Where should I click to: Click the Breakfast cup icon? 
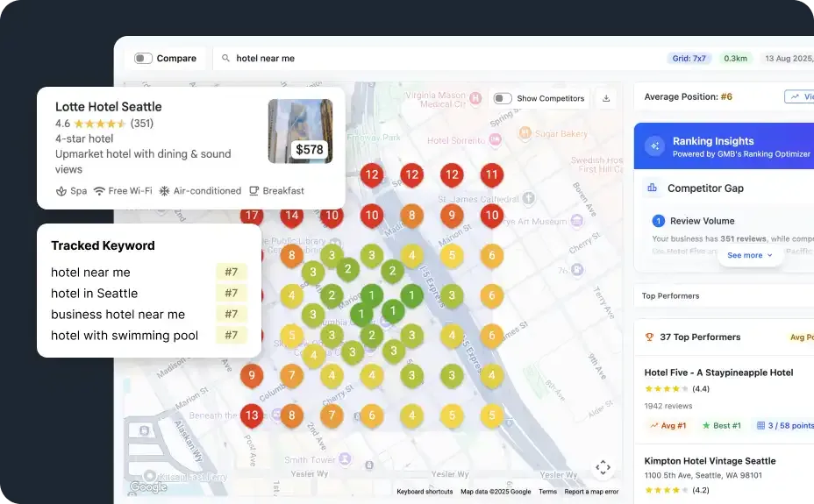coord(253,191)
